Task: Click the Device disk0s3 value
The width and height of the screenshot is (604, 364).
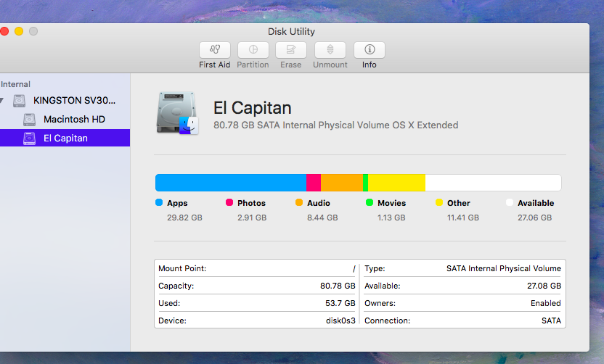Action: [340, 320]
